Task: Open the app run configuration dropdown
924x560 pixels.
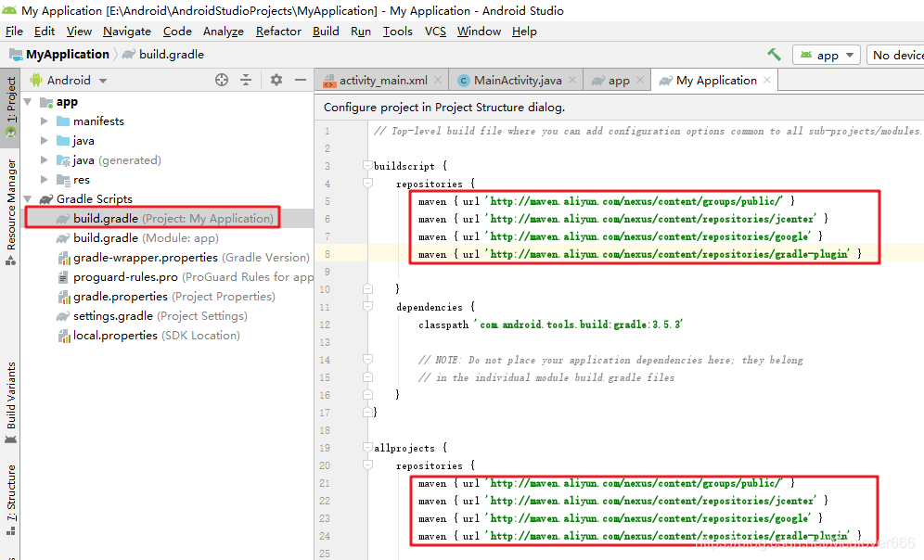Action: [x=827, y=56]
